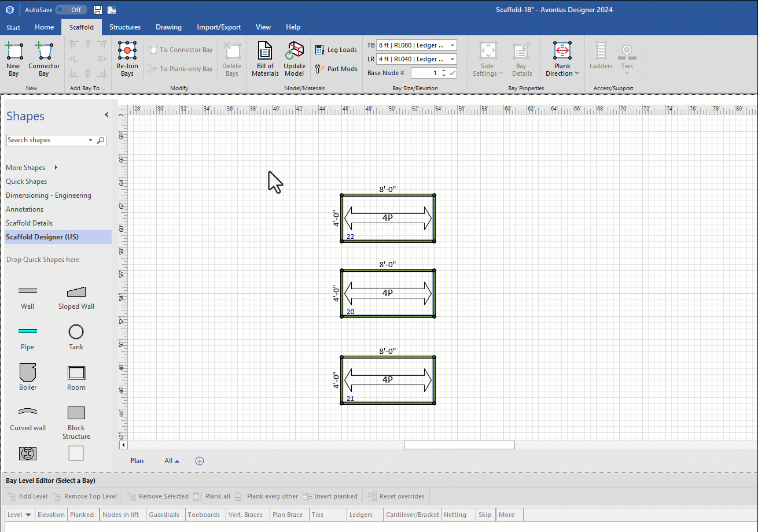Open Leg Loads
This screenshot has width=758, height=532.
pos(336,50)
